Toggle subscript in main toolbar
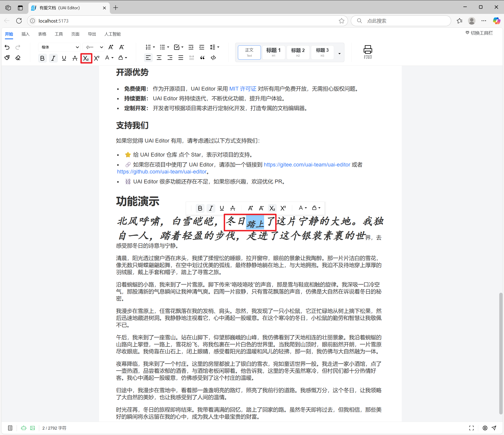The height and width of the screenshot is (435, 504). pyautogui.click(x=86, y=58)
